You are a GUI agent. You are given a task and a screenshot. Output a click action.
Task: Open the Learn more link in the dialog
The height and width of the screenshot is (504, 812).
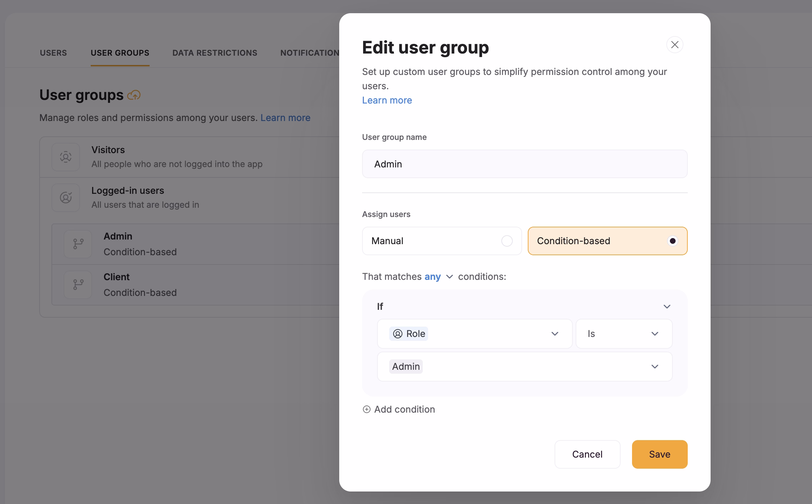[x=387, y=100]
